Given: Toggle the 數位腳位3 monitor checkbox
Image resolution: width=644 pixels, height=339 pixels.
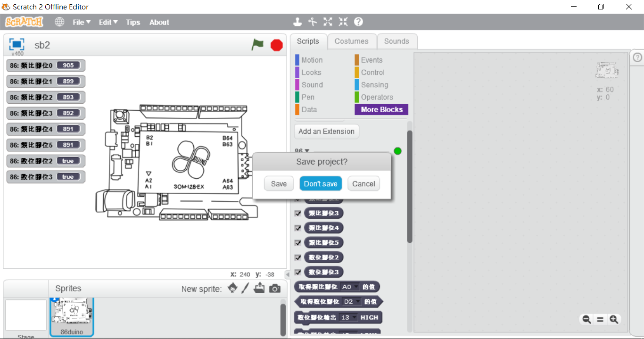Looking at the screenshot, I should tap(297, 272).
